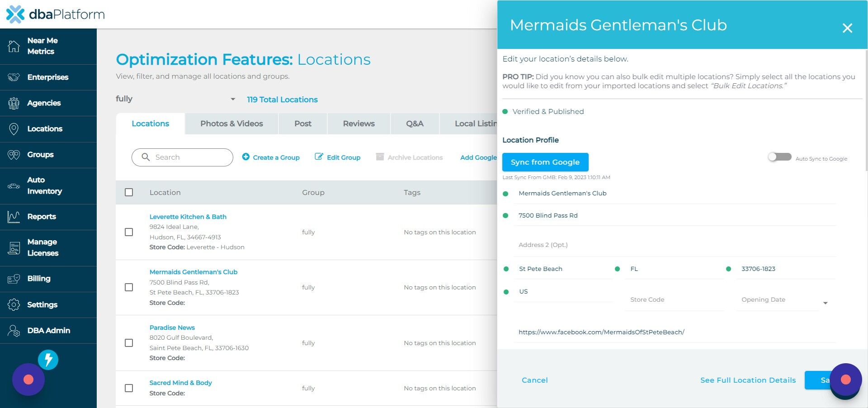Click the Agencies people icon
Viewport: 868px width, 408px height.
click(14, 103)
